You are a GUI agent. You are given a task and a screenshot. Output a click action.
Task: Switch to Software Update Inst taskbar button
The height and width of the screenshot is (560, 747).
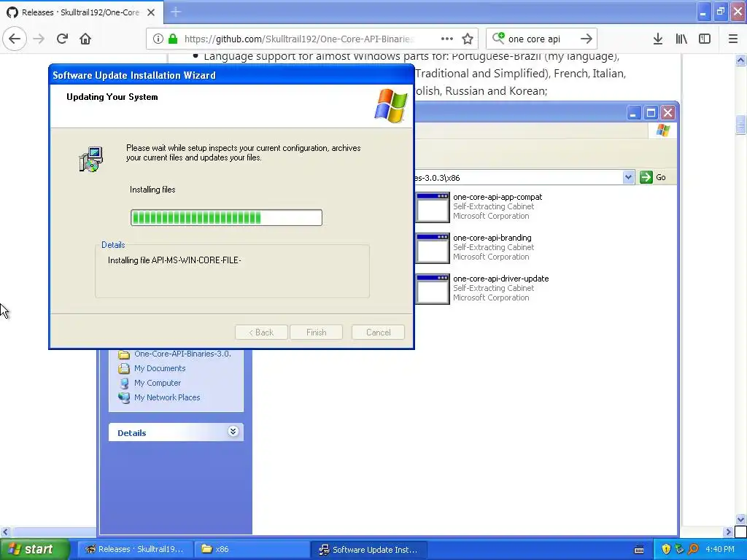(368, 549)
